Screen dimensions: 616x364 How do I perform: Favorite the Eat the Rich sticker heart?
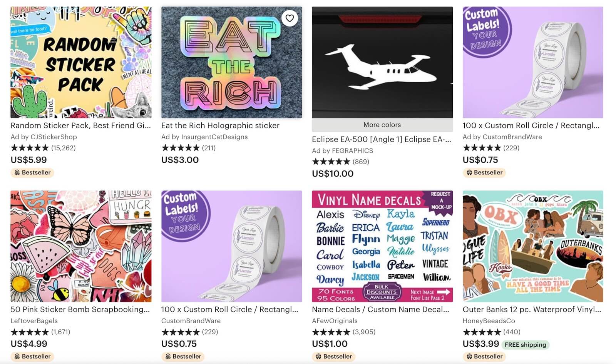(x=290, y=18)
